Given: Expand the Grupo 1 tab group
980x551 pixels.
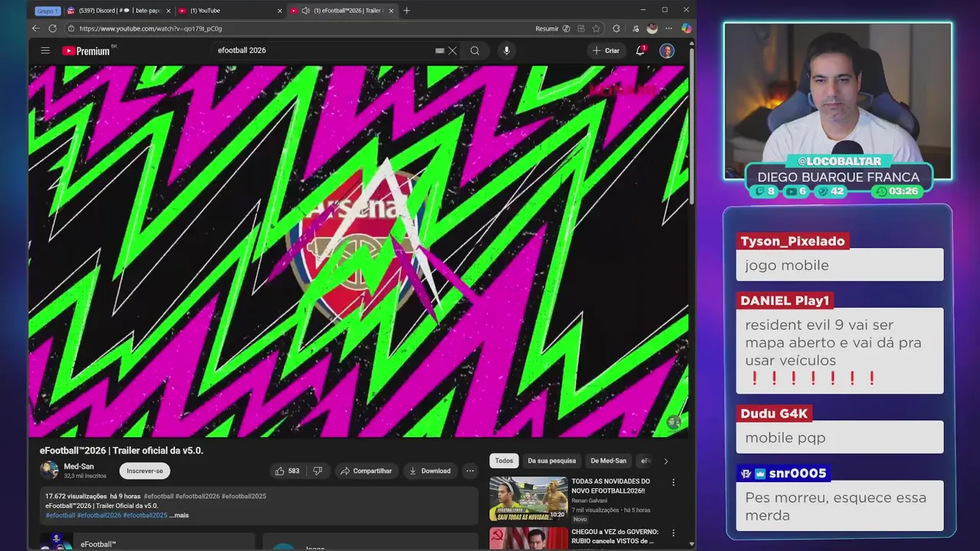Looking at the screenshot, I should point(47,11).
